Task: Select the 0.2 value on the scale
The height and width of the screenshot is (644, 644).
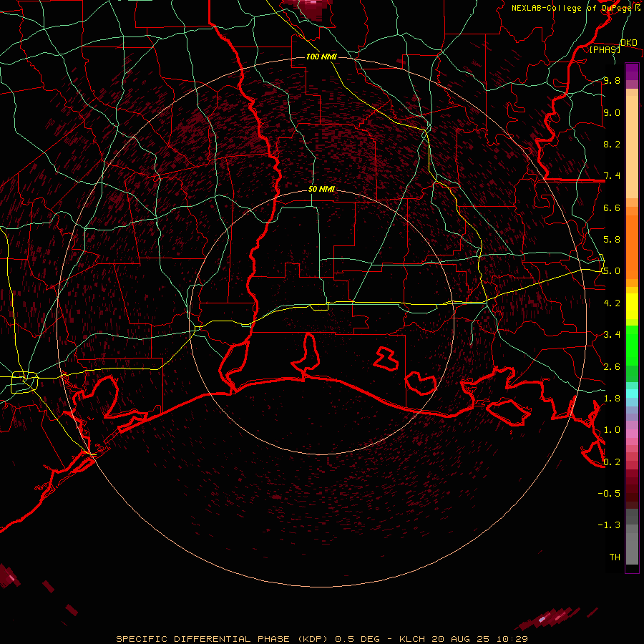Action: [x=612, y=462]
